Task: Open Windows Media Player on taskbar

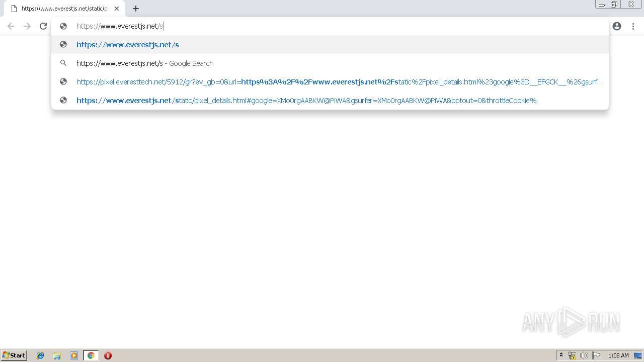Action: point(74,355)
